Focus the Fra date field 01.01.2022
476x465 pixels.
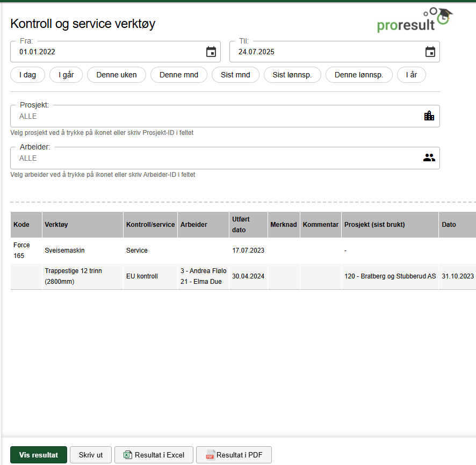(x=116, y=52)
